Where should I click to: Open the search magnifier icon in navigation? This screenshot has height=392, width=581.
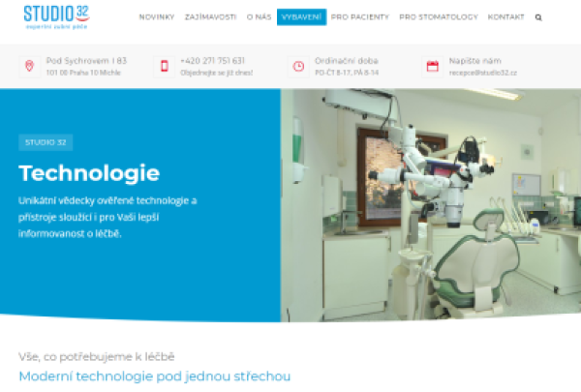(538, 17)
